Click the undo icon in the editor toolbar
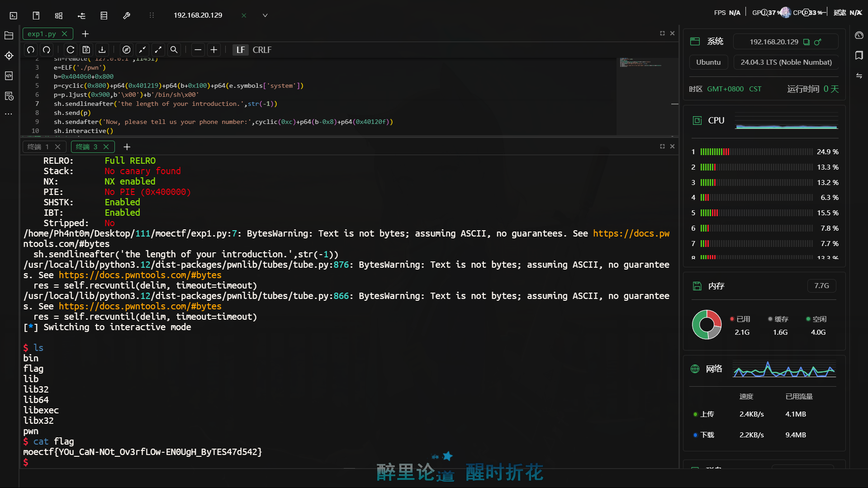The width and height of the screenshot is (868, 488). click(30, 50)
